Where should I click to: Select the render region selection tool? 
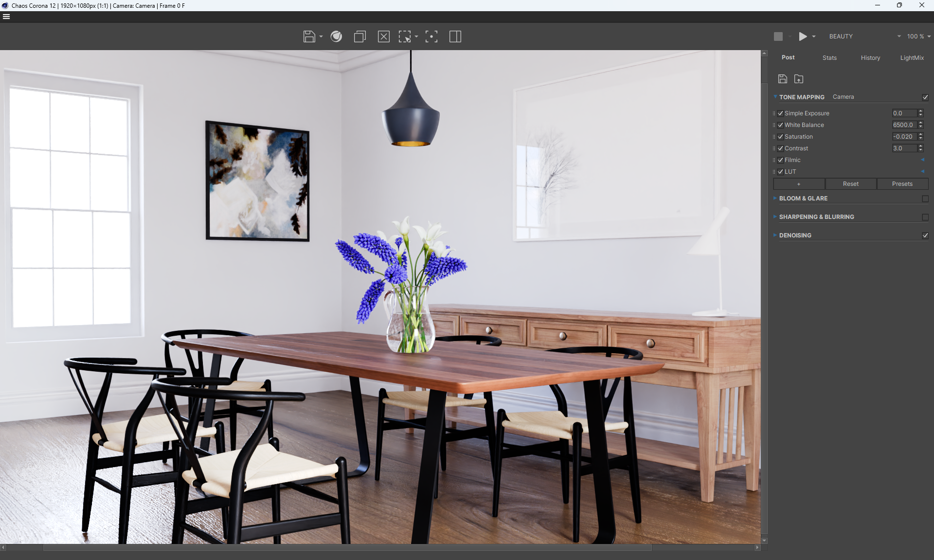(405, 36)
